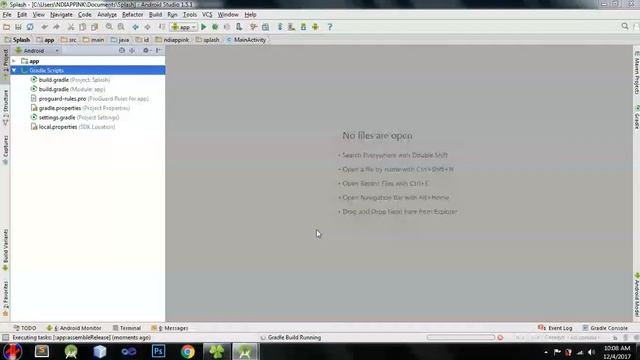The height and width of the screenshot is (360, 640).
Task: Click the Help question mark icon
Action: click(330, 27)
